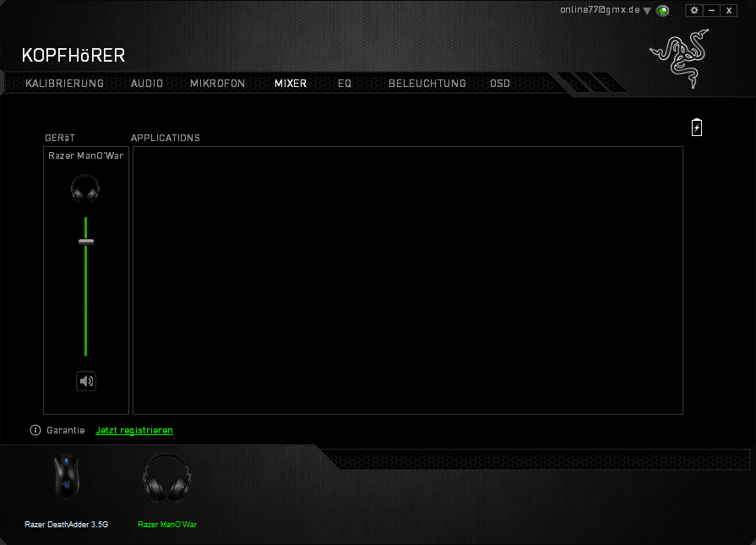Mute the Razer ManO'War speaker button
756x545 pixels.
pyautogui.click(x=86, y=381)
